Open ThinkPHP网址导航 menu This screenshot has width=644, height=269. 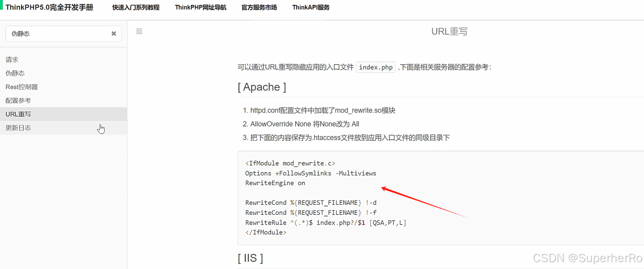[x=200, y=7]
